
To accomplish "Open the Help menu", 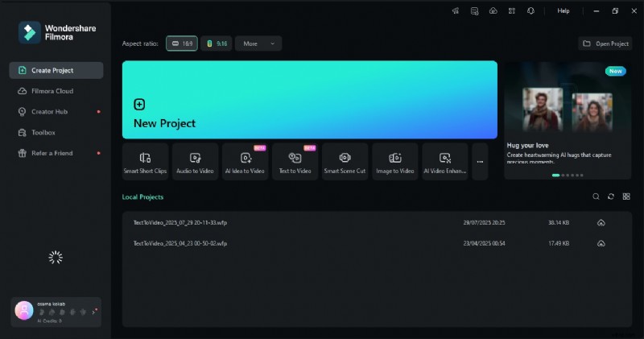I will click(563, 11).
